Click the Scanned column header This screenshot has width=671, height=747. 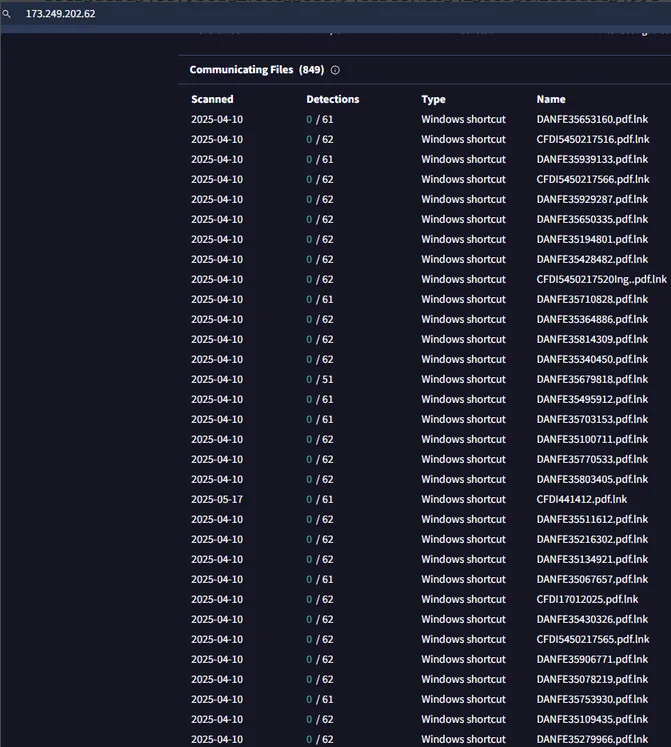click(212, 99)
